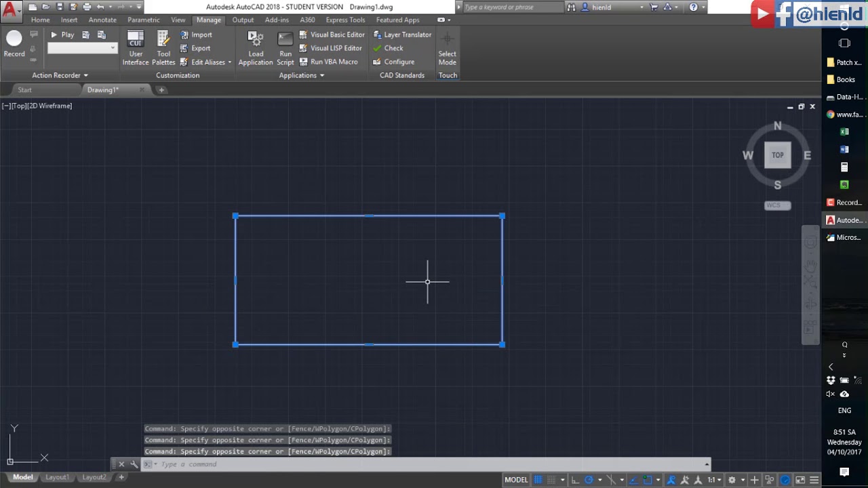Open annotation scale 1:1 dropdown
Viewport: 868px width, 488px height.
click(715, 480)
